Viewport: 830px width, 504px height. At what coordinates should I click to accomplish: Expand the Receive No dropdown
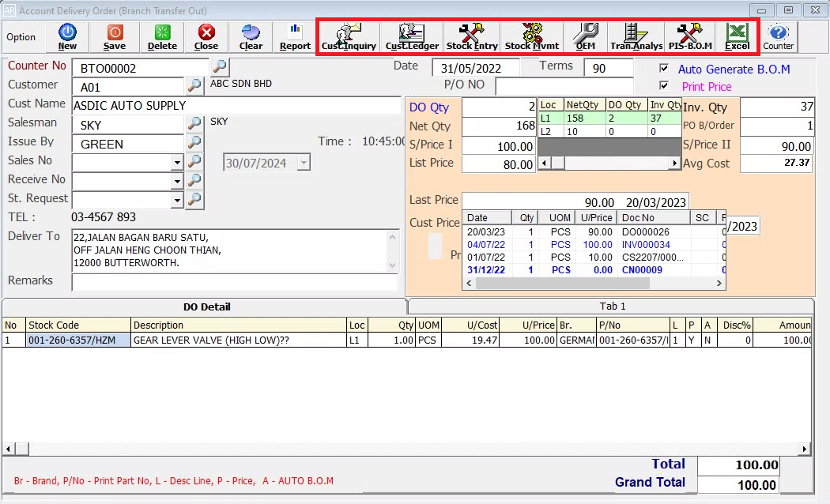177,182
